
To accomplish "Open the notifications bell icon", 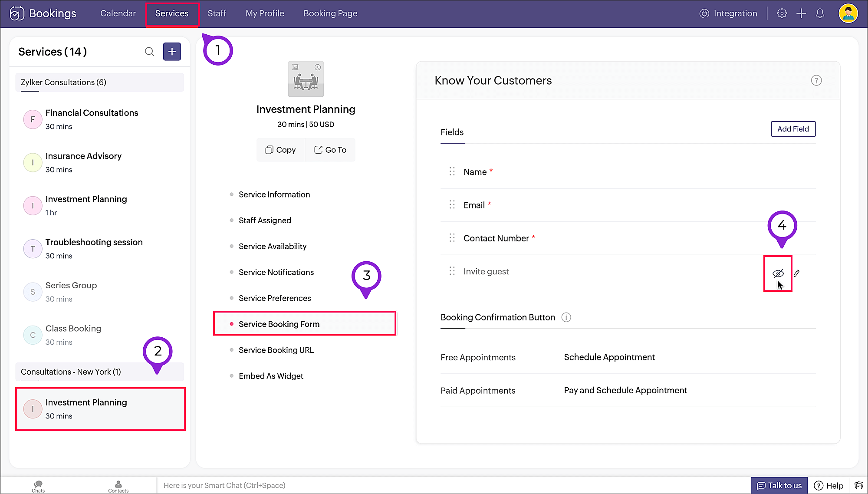I will click(x=820, y=13).
